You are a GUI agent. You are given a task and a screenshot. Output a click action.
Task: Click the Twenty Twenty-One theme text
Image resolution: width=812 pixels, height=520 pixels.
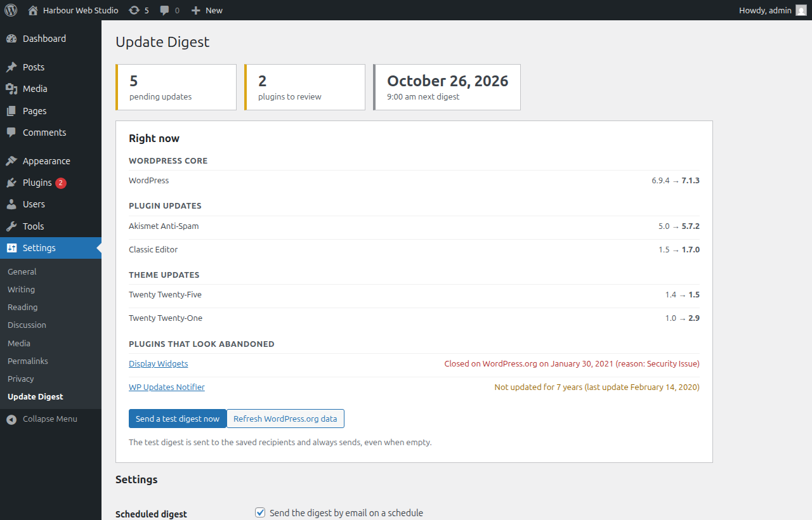(166, 318)
